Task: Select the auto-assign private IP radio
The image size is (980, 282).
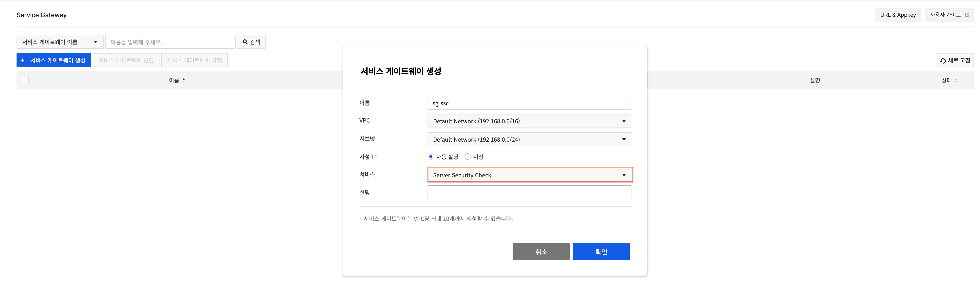Action: point(431,156)
